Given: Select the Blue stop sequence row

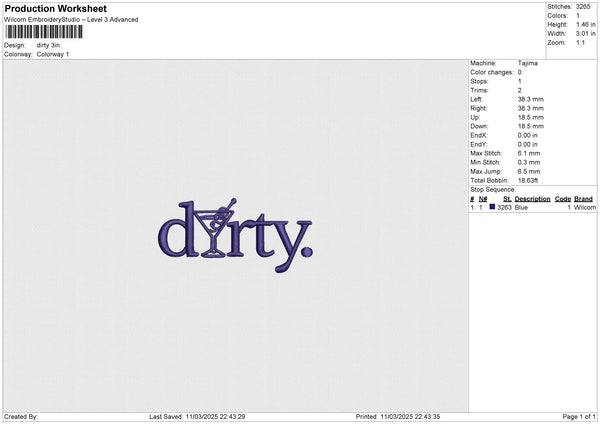Looking at the screenshot, I should 532,207.
